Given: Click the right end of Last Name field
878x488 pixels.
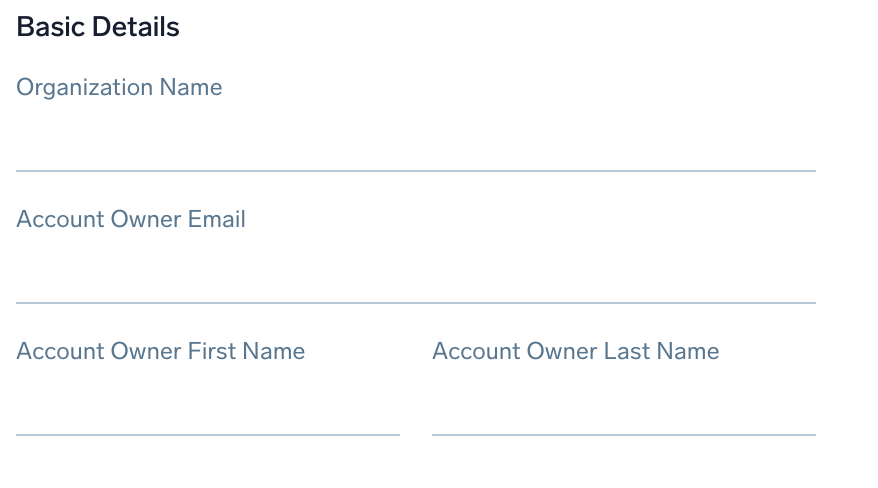Looking at the screenshot, I should coord(808,410).
